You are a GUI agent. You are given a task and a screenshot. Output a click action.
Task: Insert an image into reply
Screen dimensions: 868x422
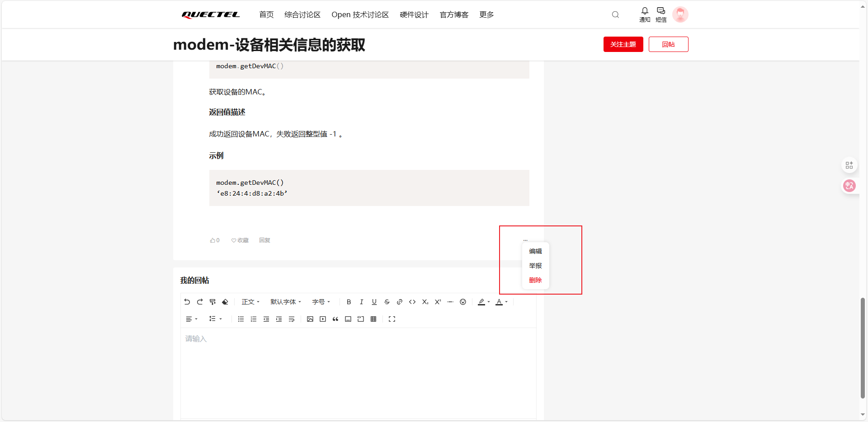click(x=310, y=319)
